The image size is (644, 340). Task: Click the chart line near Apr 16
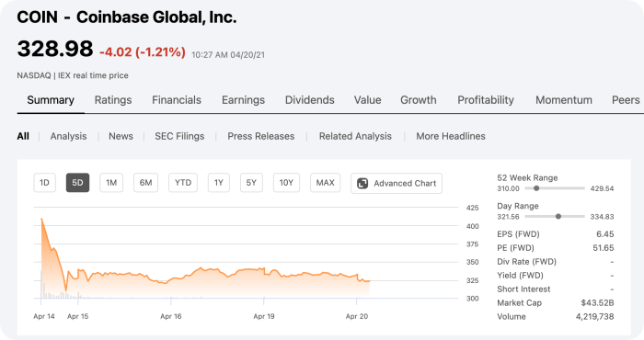pos(171,280)
